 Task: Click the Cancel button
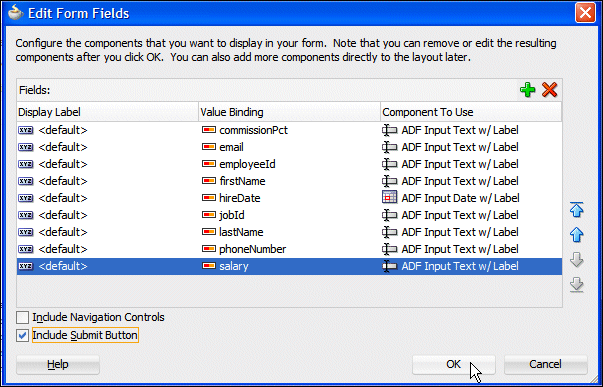tap(545, 364)
